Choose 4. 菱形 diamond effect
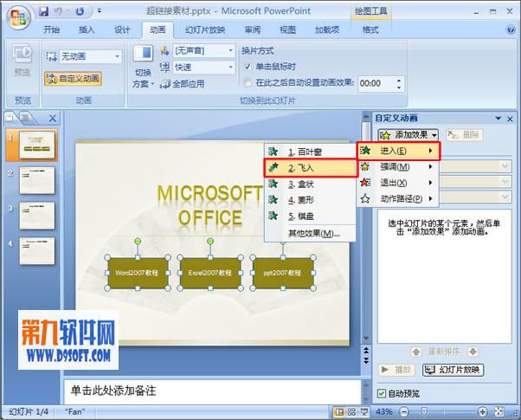The height and width of the screenshot is (420, 521). click(x=311, y=200)
